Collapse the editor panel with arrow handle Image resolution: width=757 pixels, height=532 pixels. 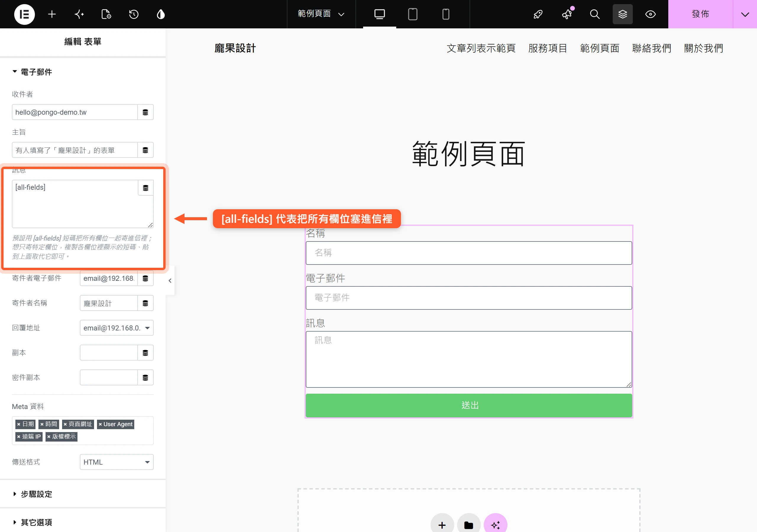[x=170, y=280]
